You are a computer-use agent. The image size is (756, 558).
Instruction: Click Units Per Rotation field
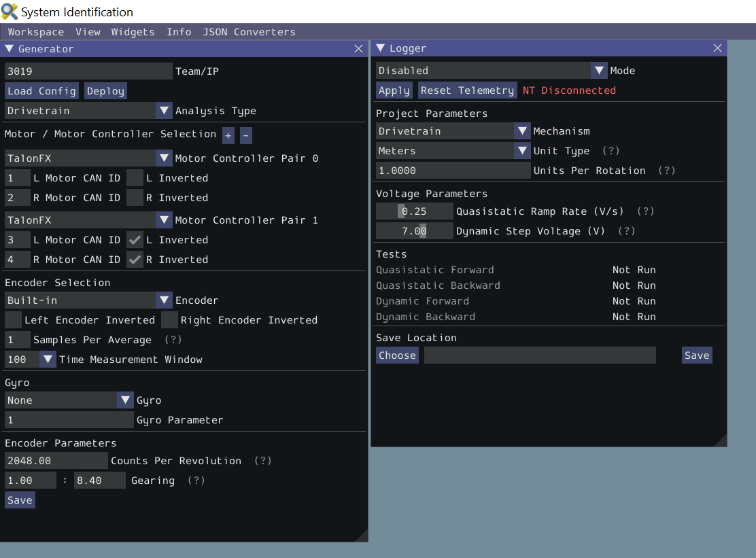point(453,171)
